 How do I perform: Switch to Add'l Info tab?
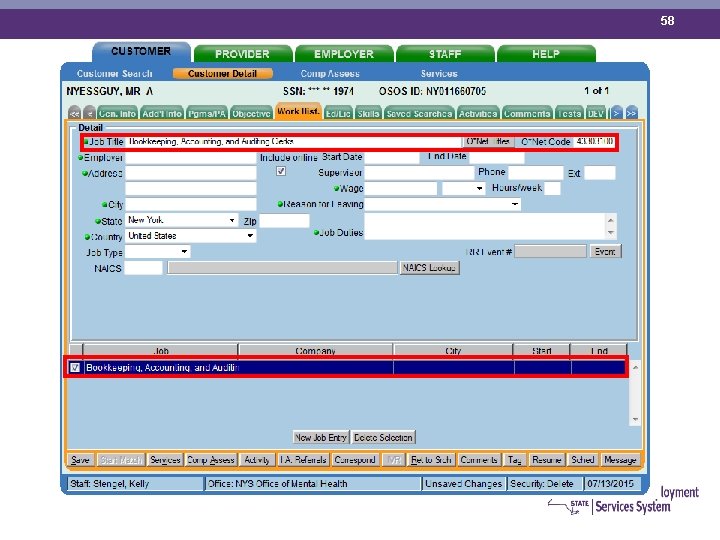162,113
